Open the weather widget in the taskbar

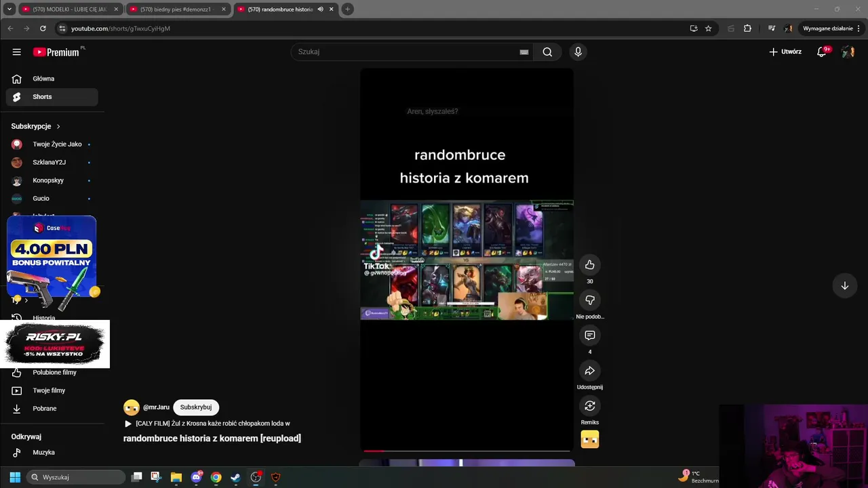[x=698, y=477]
